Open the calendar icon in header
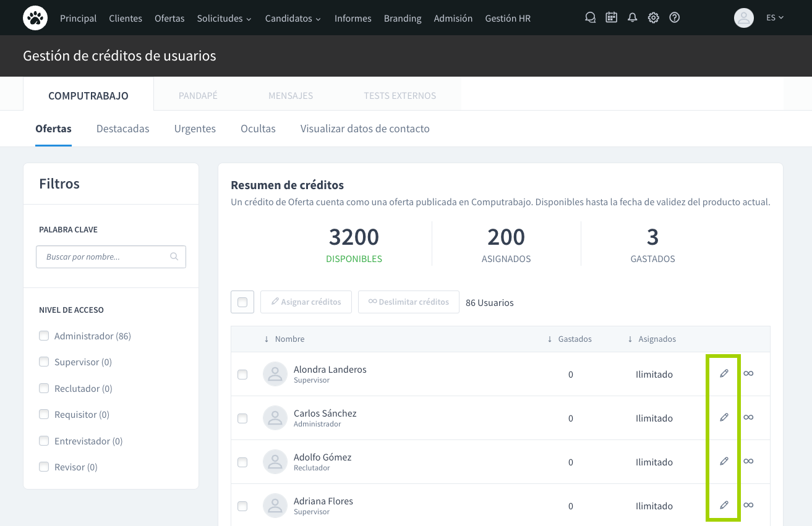812x526 pixels. pyautogui.click(x=611, y=18)
